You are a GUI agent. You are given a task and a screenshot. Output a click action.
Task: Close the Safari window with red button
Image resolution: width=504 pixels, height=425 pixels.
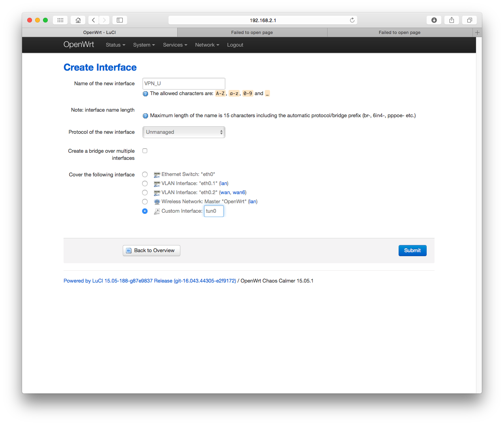coord(30,20)
